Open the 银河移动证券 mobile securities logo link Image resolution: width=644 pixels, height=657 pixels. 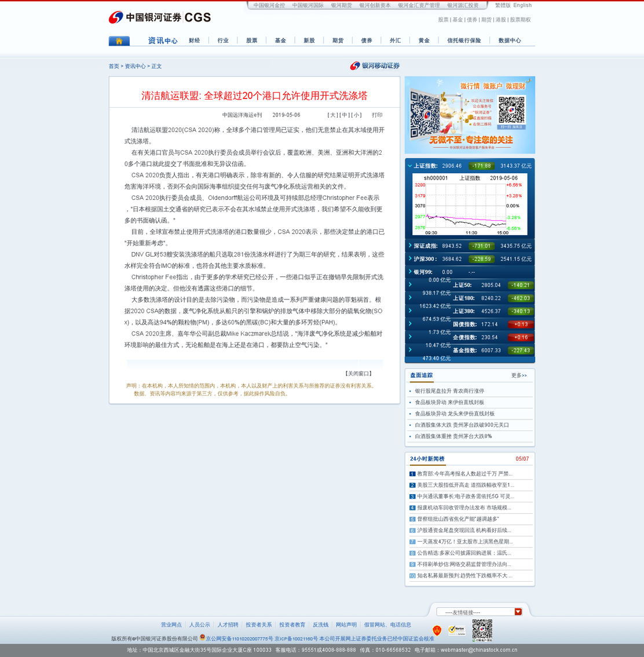pyautogui.click(x=375, y=66)
